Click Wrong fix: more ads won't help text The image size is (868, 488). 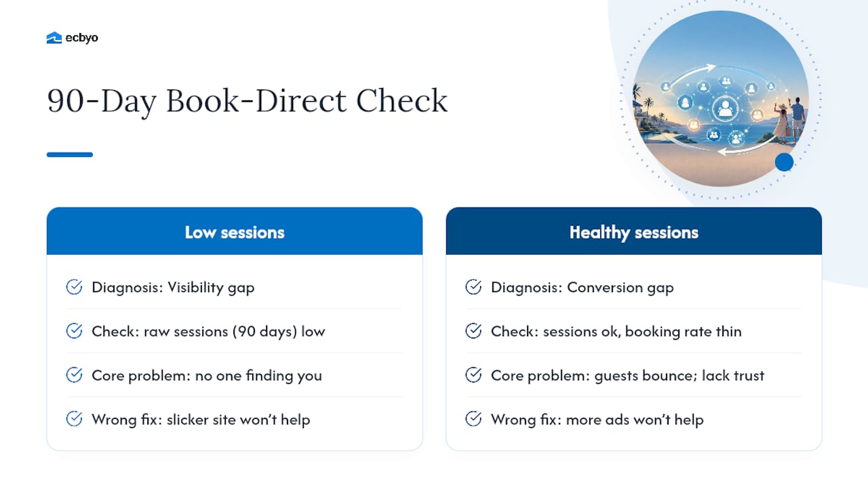(x=597, y=420)
